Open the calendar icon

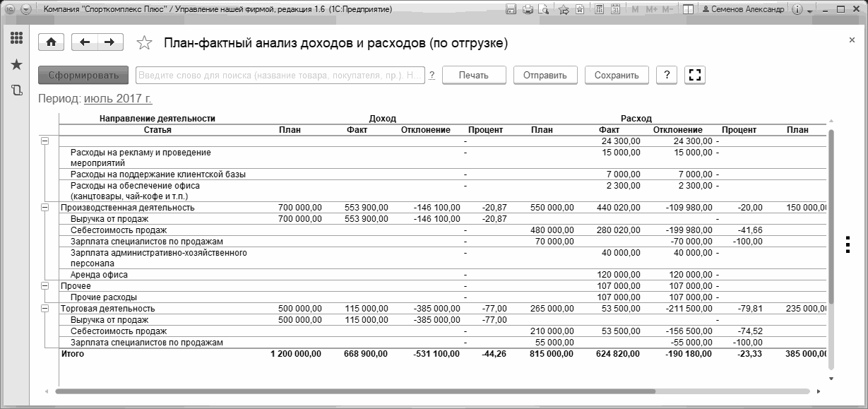pos(615,10)
